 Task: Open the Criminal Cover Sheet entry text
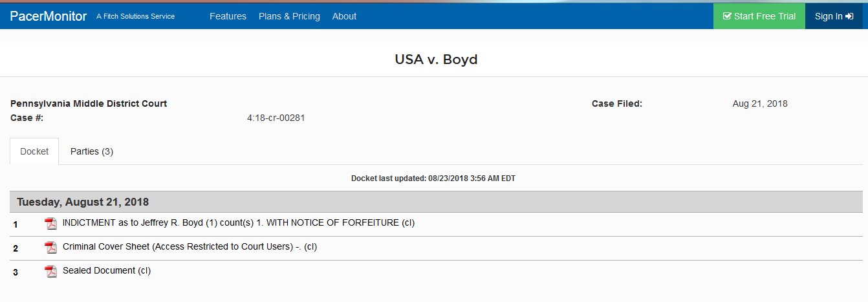pos(190,247)
